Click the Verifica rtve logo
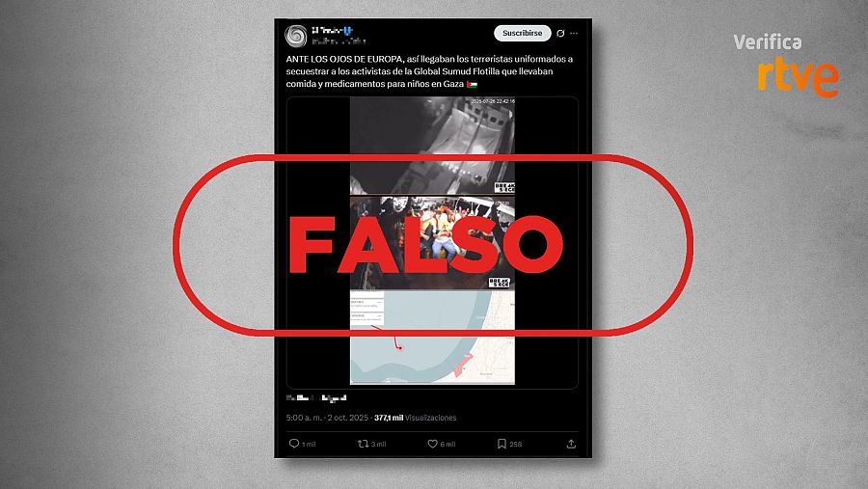868x489 pixels. pos(786,66)
